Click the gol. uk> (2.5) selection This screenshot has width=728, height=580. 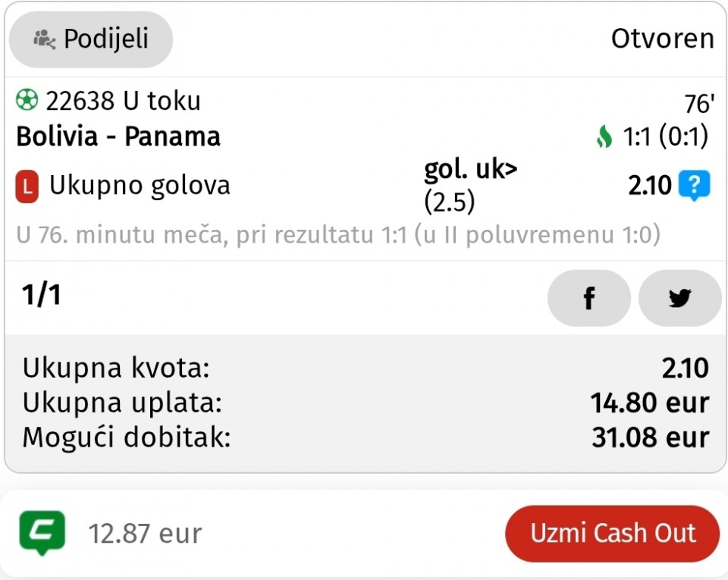[470, 186]
